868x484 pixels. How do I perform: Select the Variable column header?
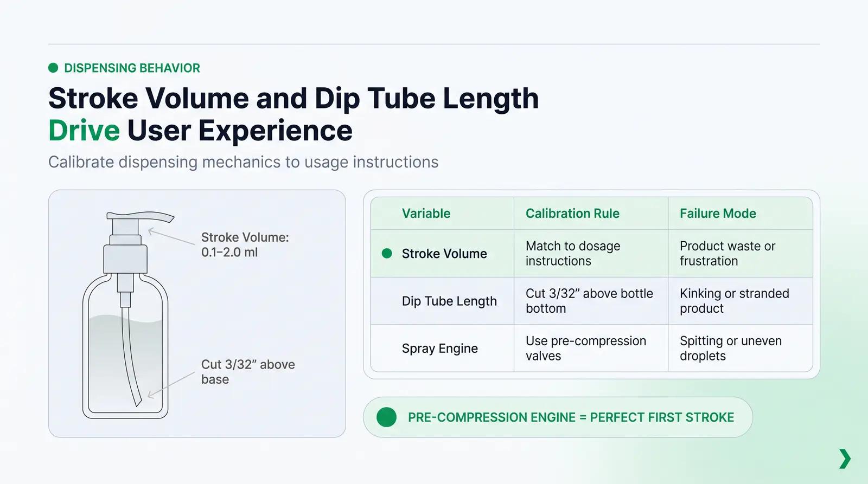(x=426, y=214)
